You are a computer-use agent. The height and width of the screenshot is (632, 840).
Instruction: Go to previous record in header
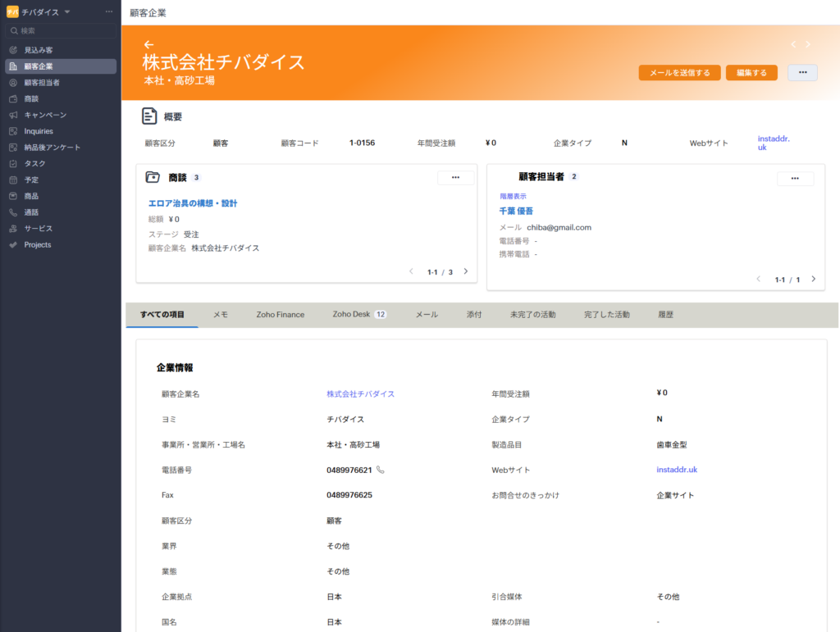[793, 44]
